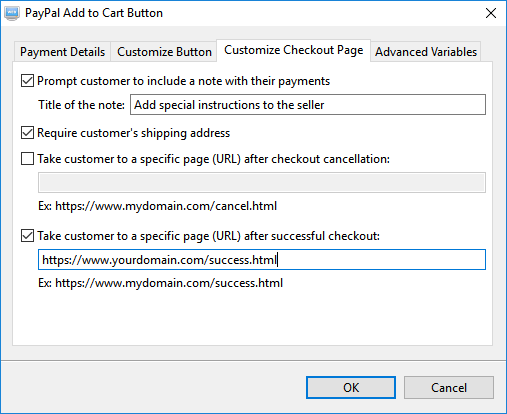
Task: Disable redirect URL after successful checkout
Action: (x=27, y=236)
